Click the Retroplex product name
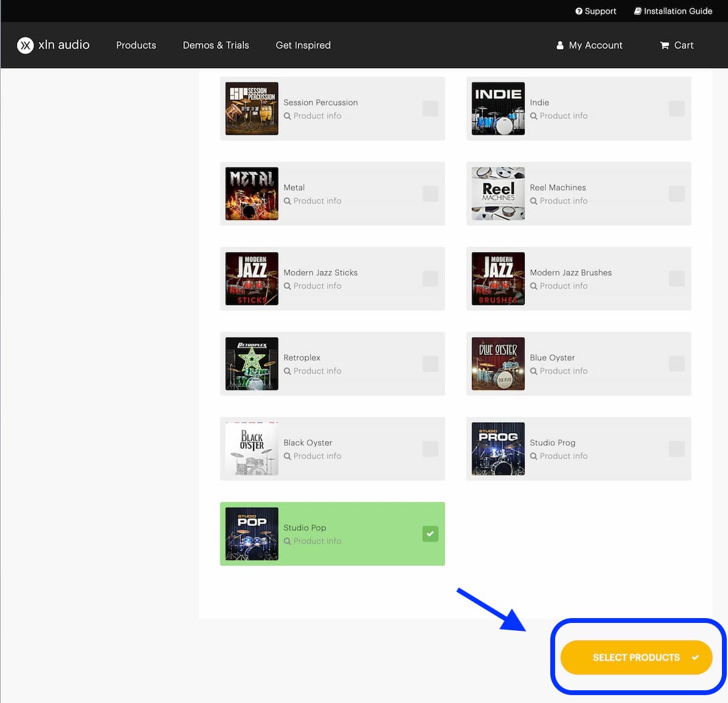This screenshot has width=728, height=703. coord(302,357)
